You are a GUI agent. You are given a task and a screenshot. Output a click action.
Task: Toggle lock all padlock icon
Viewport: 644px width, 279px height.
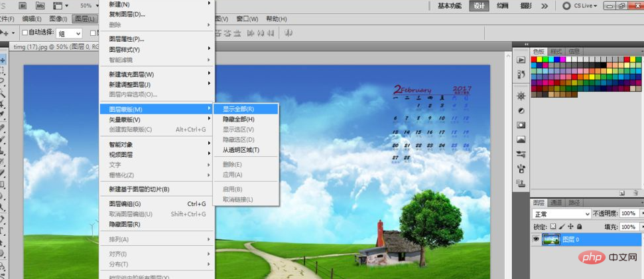579,227
